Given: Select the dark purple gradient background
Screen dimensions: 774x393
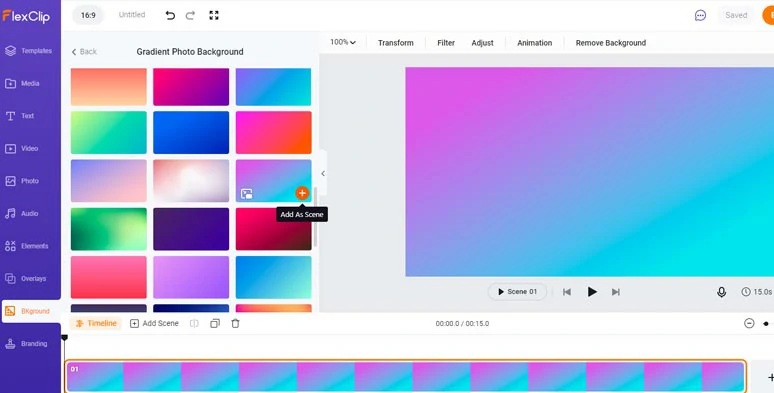Looking at the screenshot, I should point(191,229).
